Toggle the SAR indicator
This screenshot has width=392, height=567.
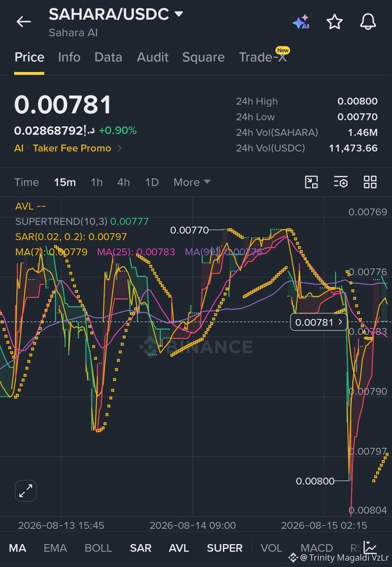tap(140, 548)
